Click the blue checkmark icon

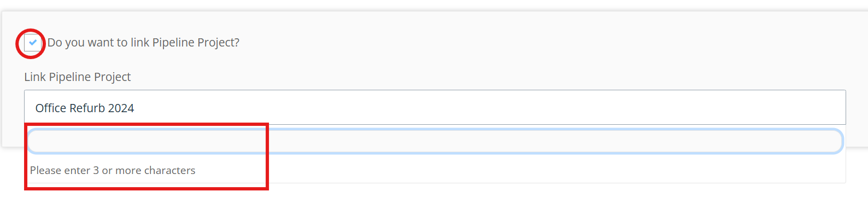pos(33,42)
